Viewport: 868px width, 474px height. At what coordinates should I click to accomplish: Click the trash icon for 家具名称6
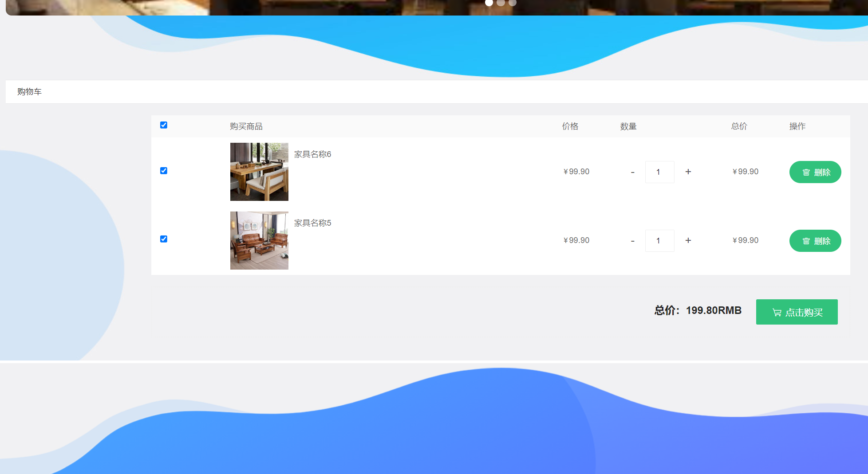pos(806,172)
